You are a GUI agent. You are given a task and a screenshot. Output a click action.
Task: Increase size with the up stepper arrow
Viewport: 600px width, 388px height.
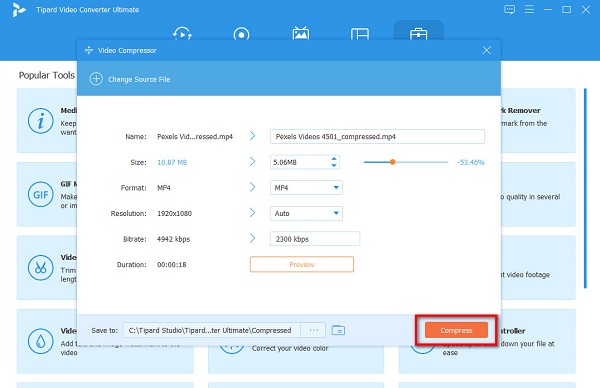tap(334, 159)
